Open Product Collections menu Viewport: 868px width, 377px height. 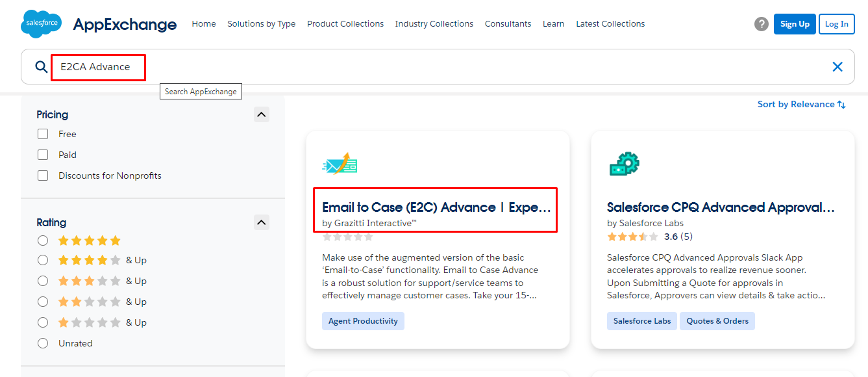tap(345, 24)
